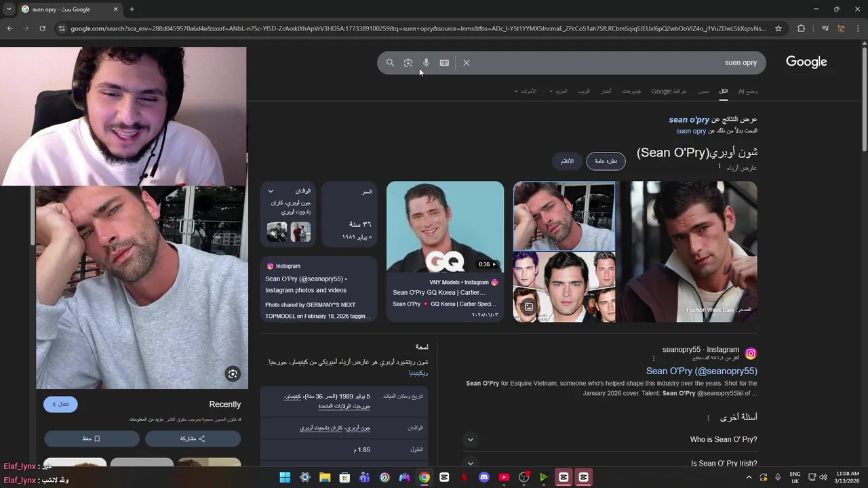
Task: Open the 'خرائط Google' maps tab
Action: (x=669, y=91)
